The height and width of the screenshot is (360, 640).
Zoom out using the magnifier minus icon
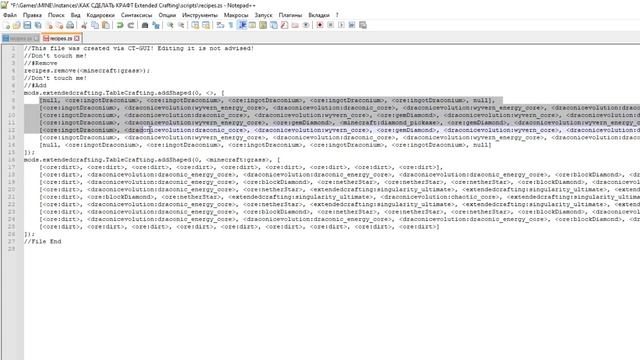(181, 25)
